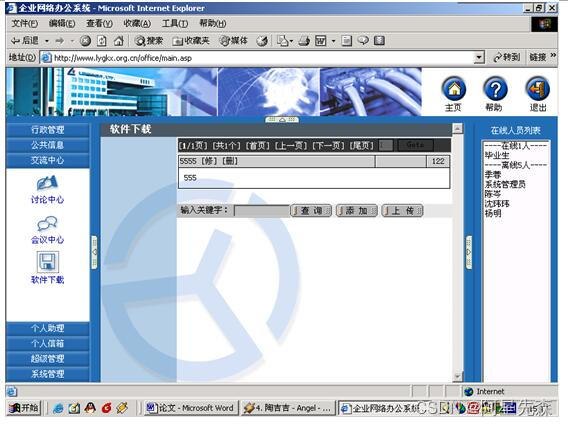The width and height of the screenshot is (568, 426).
Task: Click the [首页] first page link
Action: [x=258, y=146]
